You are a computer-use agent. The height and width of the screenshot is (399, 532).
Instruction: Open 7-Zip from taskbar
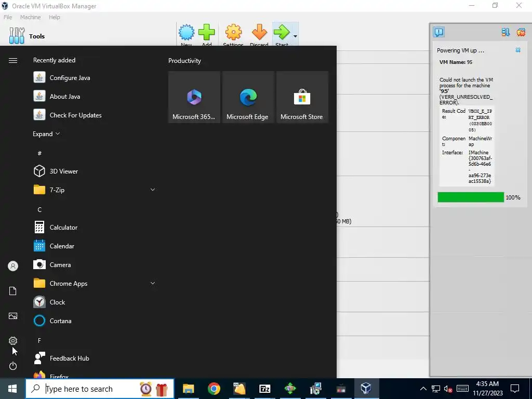264,389
